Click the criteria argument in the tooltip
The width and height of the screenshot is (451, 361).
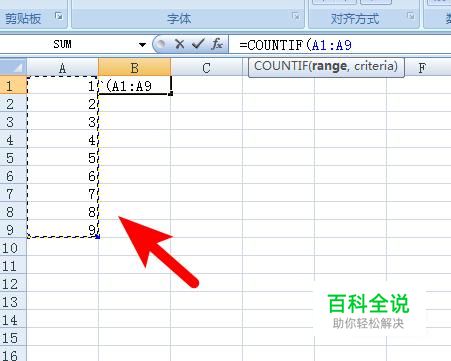pyautogui.click(x=374, y=66)
